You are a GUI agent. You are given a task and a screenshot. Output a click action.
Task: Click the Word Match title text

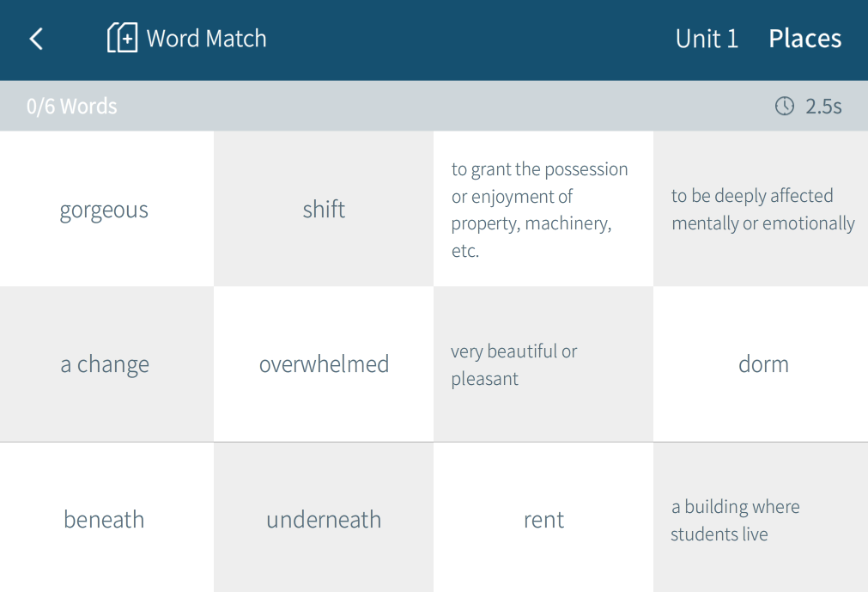207,39
